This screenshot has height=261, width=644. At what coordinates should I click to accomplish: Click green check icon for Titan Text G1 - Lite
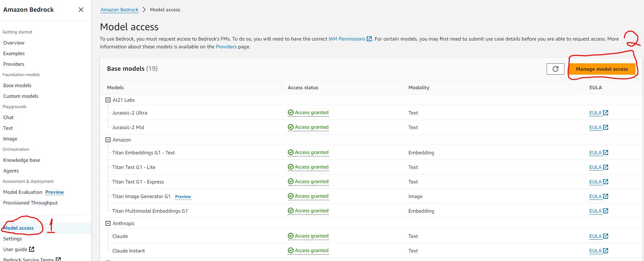pyautogui.click(x=291, y=167)
